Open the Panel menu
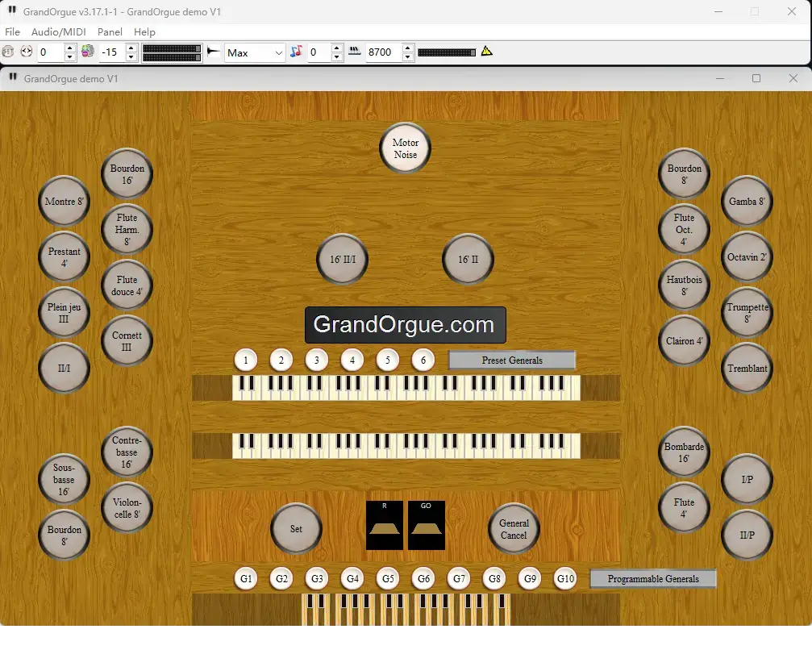Image resolution: width=812 pixels, height=650 pixels. [x=110, y=31]
